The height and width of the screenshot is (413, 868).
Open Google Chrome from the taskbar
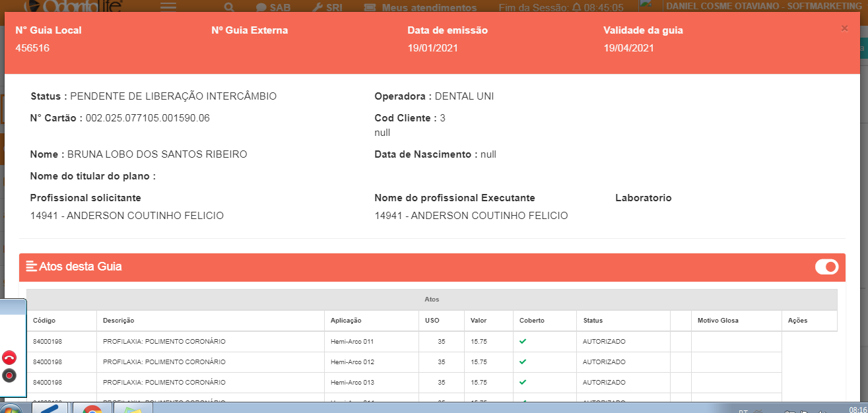point(92,408)
